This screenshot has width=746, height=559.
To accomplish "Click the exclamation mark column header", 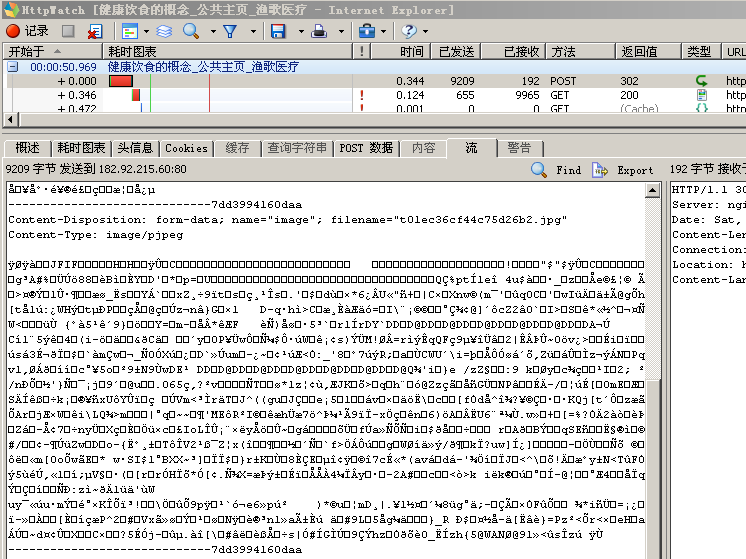I will click(362, 51).
